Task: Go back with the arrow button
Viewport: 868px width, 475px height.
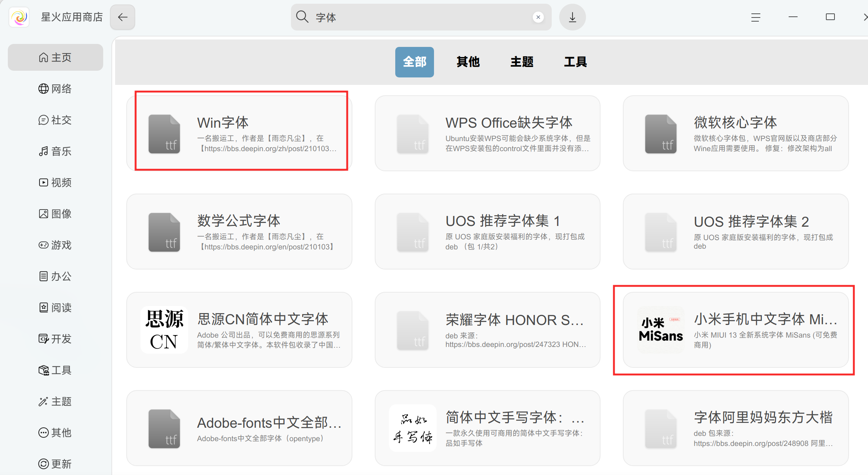Action: 123,17
